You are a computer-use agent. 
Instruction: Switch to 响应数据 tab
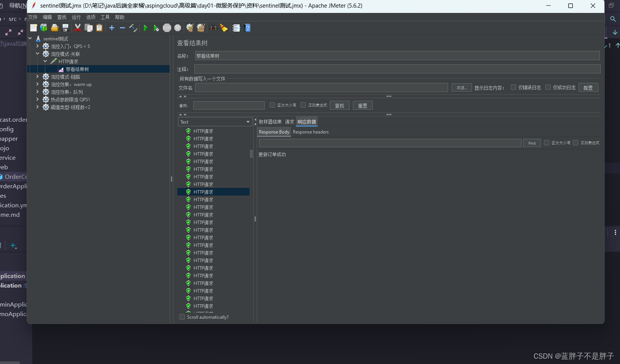click(307, 122)
